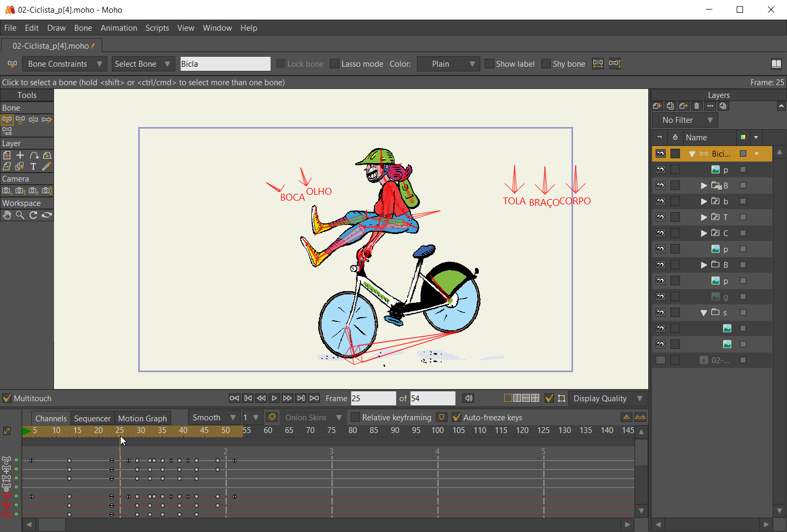Click the current Frame number field

pyautogui.click(x=373, y=399)
